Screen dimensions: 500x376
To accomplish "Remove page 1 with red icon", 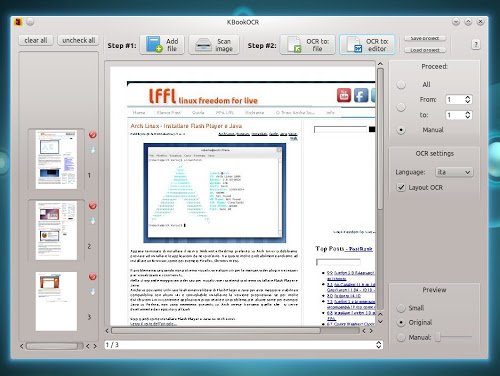I will coord(93,135).
